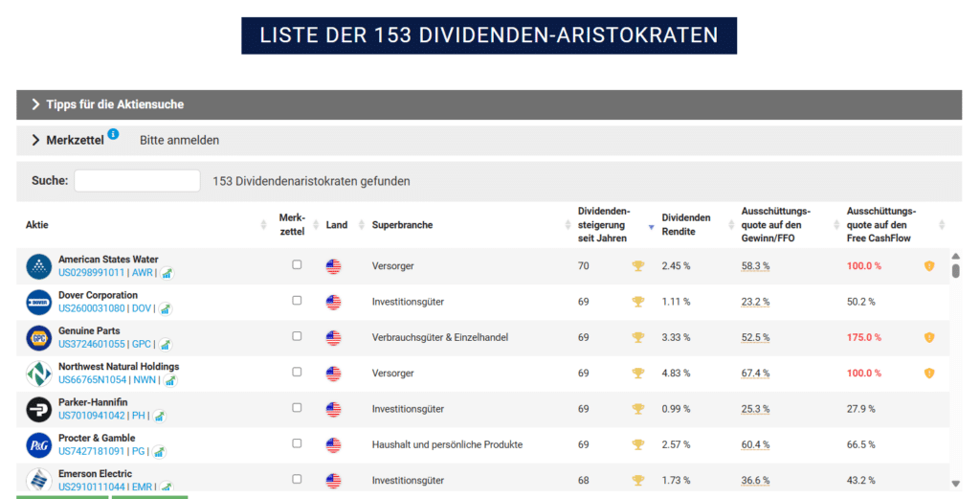
Task: Open chart icon next to PH ticker
Action: (x=160, y=416)
